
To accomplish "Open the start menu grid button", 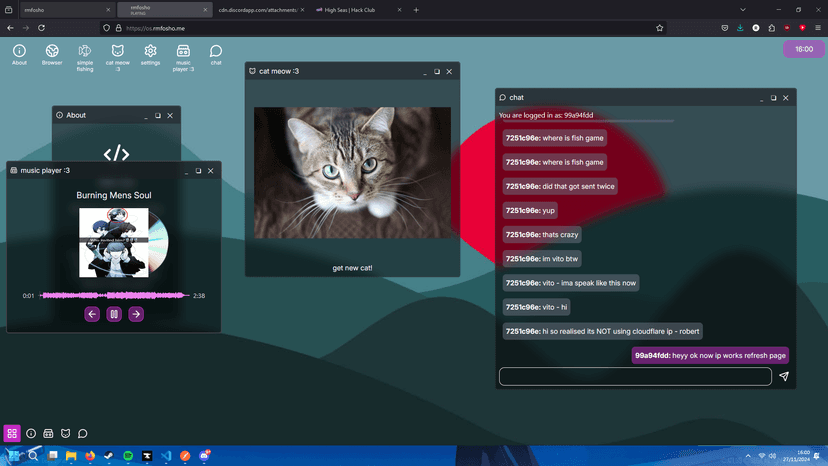I will [x=12, y=433].
